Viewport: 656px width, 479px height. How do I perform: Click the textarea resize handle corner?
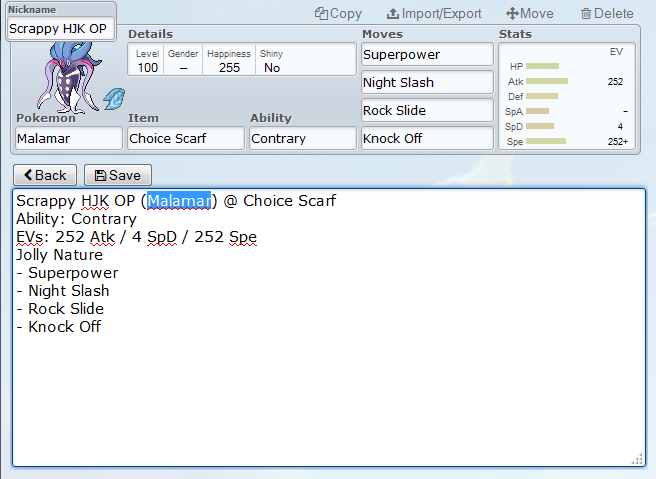point(637,459)
